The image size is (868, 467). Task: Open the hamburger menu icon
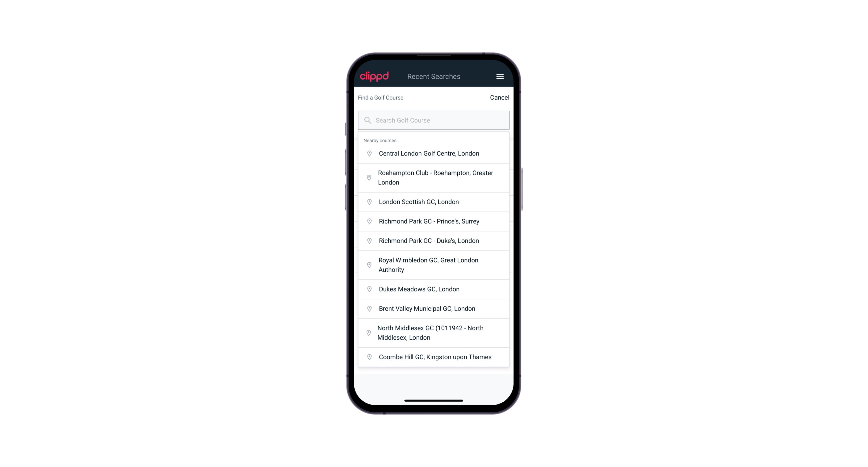(500, 76)
